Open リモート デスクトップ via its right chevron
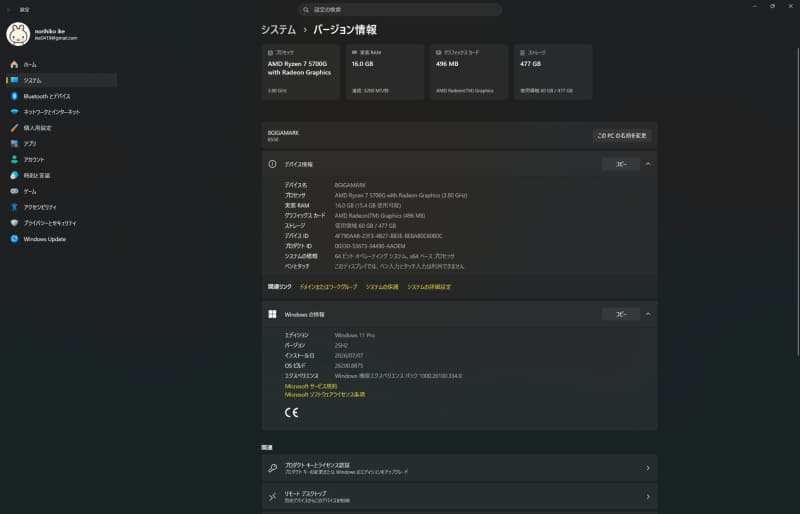 coord(648,497)
